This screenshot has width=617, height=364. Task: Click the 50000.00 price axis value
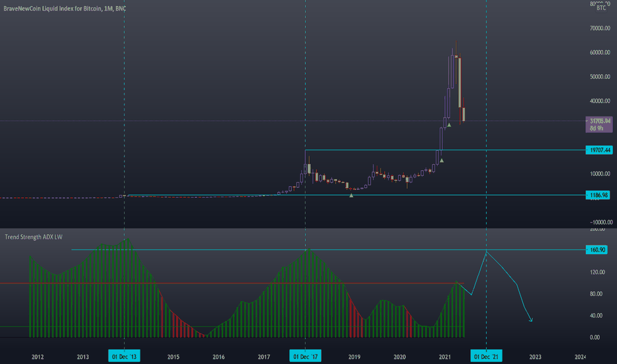pos(600,77)
